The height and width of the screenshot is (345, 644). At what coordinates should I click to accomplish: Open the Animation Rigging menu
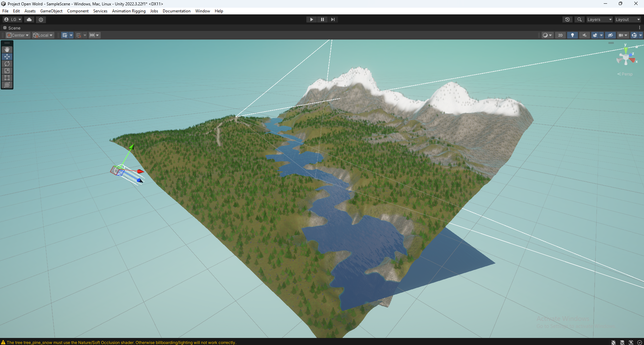(x=129, y=11)
